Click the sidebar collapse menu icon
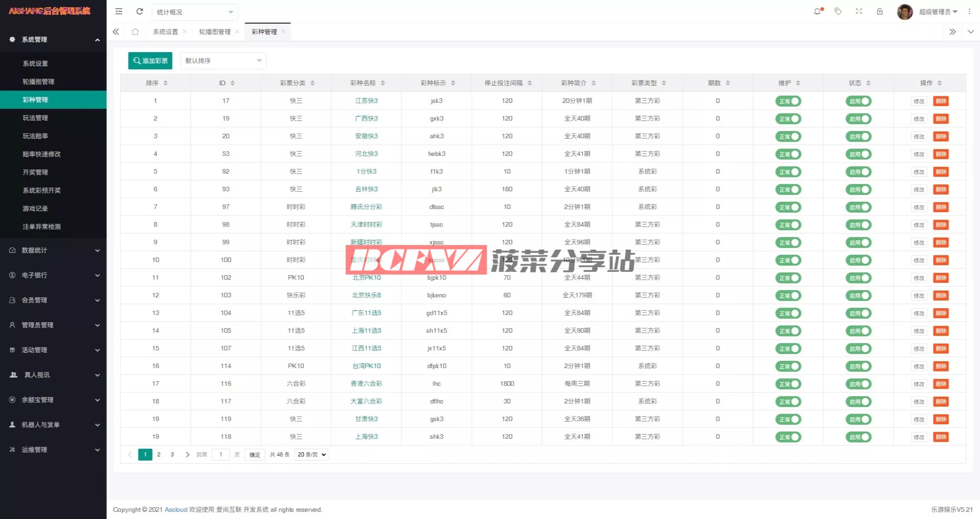The image size is (980, 519). click(x=119, y=11)
